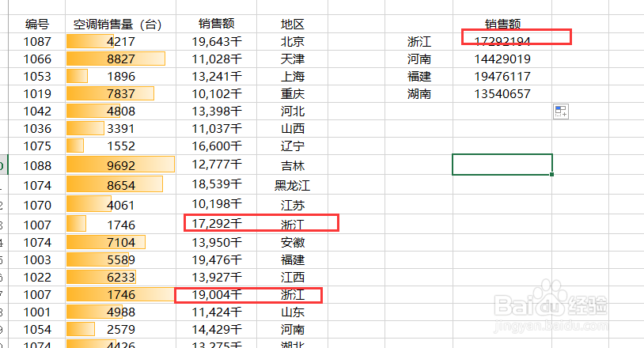Click cell with ID 1003
This screenshot has width=644, height=348.
37,259
